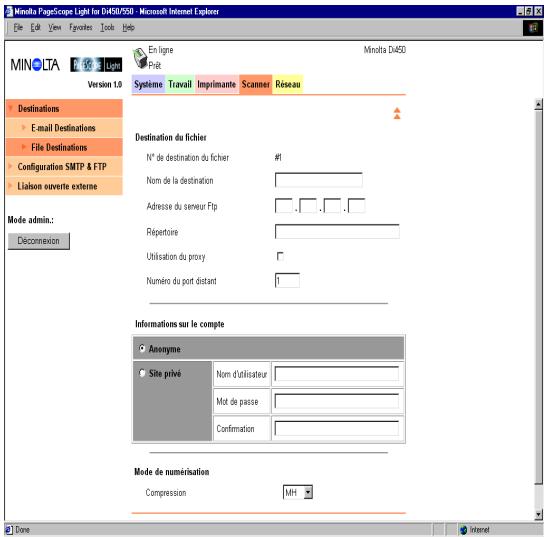Open the Compression dropdown
The image size is (545, 537).
click(298, 492)
